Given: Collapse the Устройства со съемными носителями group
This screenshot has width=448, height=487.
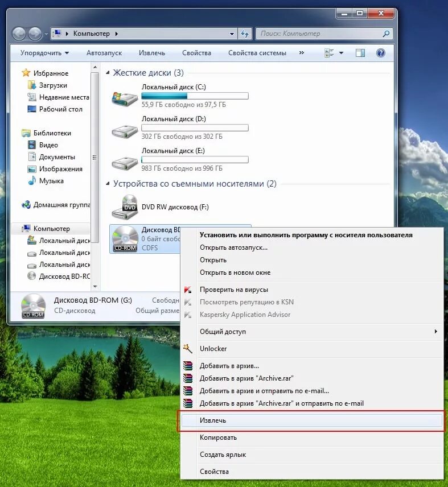Looking at the screenshot, I should point(108,184).
